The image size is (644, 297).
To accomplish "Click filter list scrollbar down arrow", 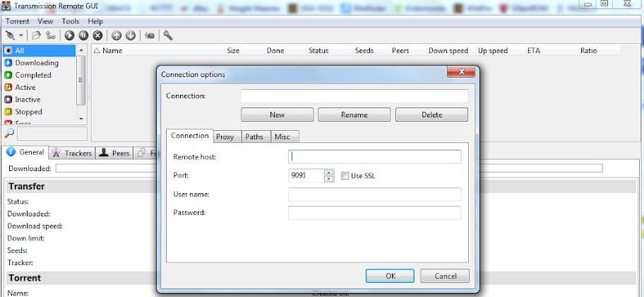I will pos(81,119).
